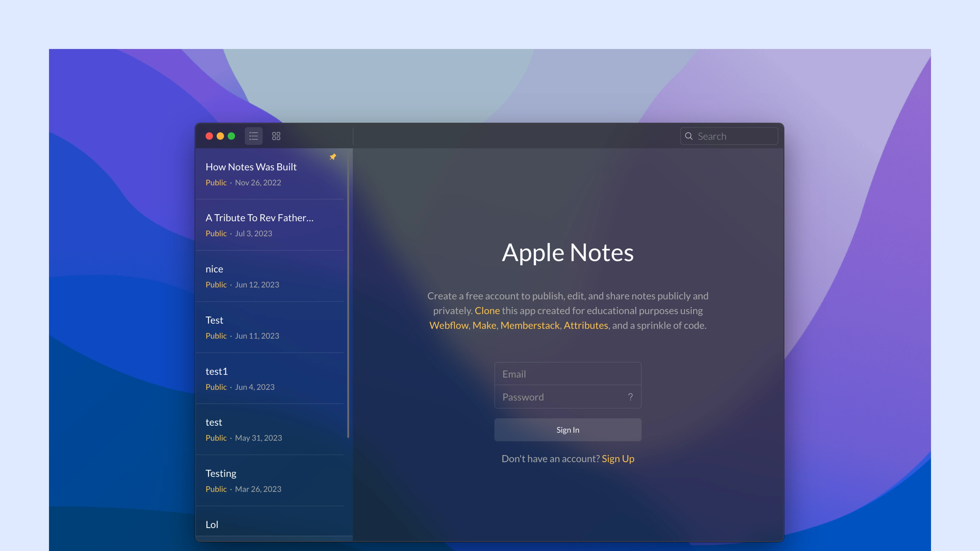Click the search magnifier icon
Viewport: 980px width, 551px height.
689,136
